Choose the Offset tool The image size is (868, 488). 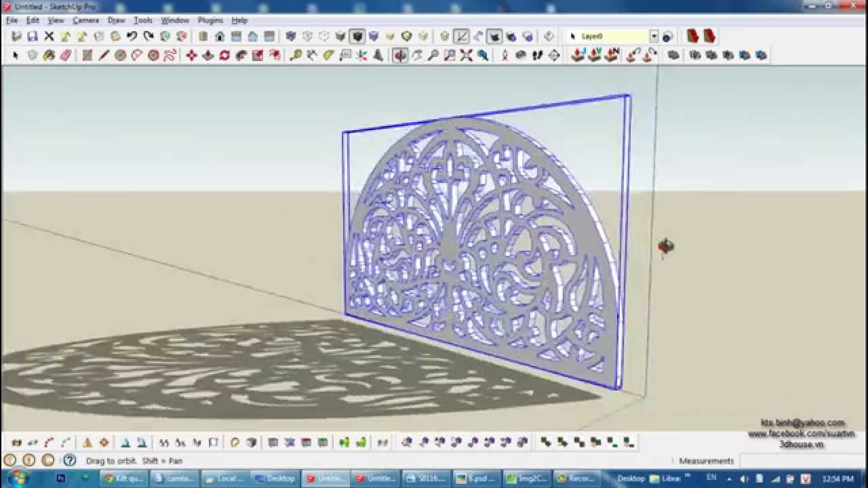[x=274, y=56]
